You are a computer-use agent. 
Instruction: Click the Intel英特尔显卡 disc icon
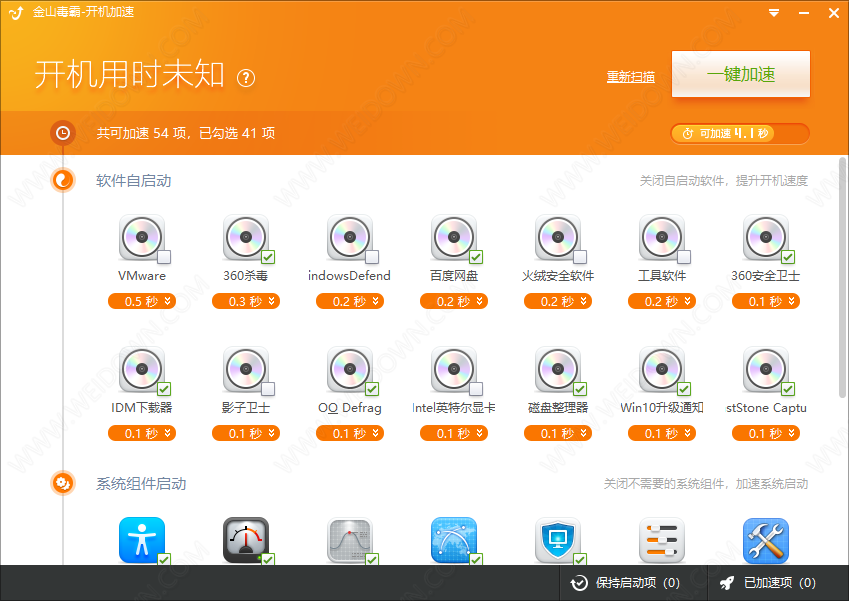click(454, 369)
